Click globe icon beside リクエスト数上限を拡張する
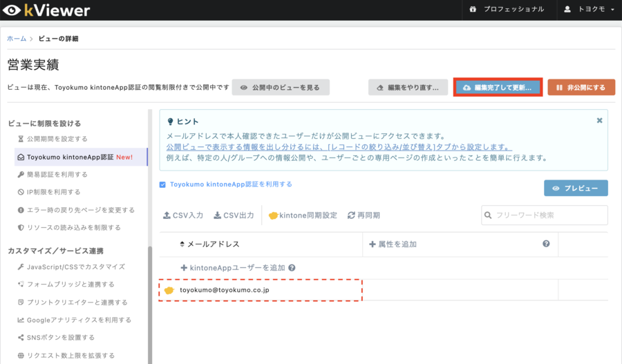Screen dimensions: 622x364 [21, 355]
